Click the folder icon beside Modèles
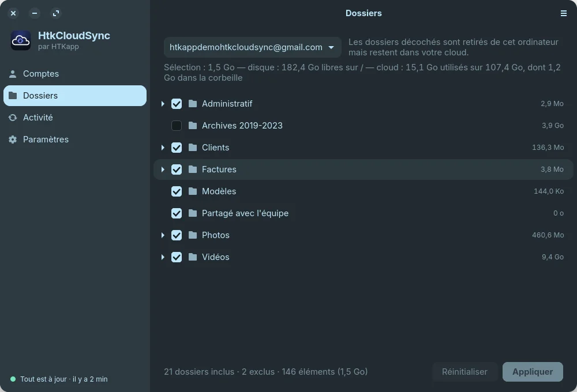577x392 pixels. click(x=193, y=191)
